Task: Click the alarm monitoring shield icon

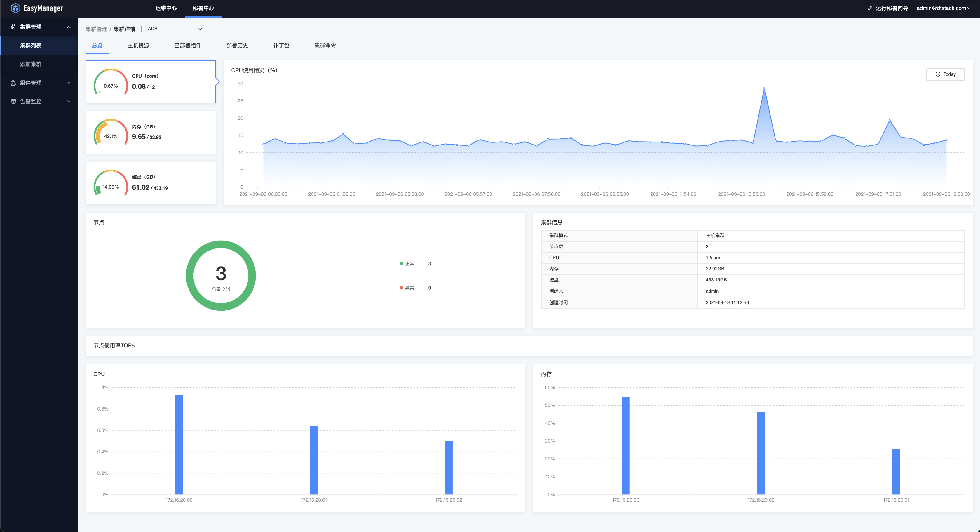Action: coord(13,102)
